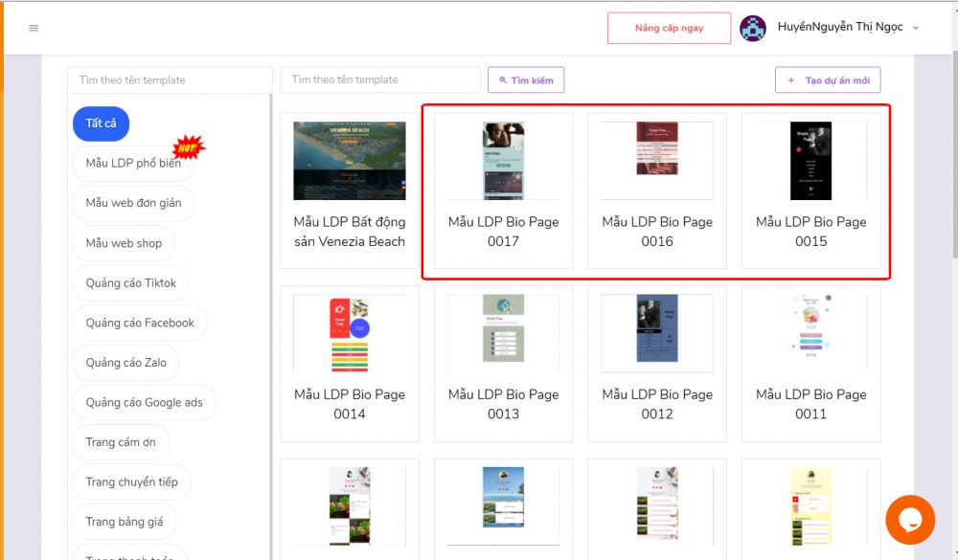
Task: Click the Mẫu LDP Bio Page 0016 title
Action: [x=657, y=232]
